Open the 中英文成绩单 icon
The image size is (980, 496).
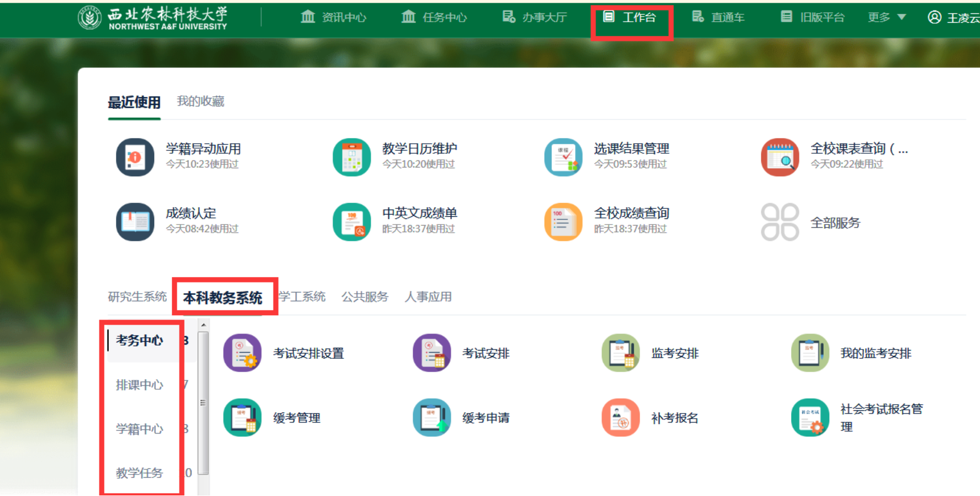(x=351, y=222)
